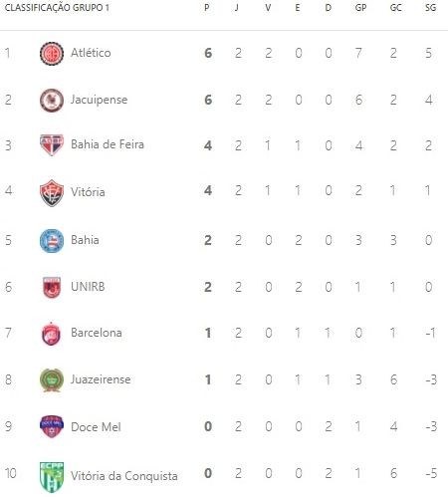Open the Atlético team name link
The height and width of the screenshot is (497, 448).
[x=91, y=53]
